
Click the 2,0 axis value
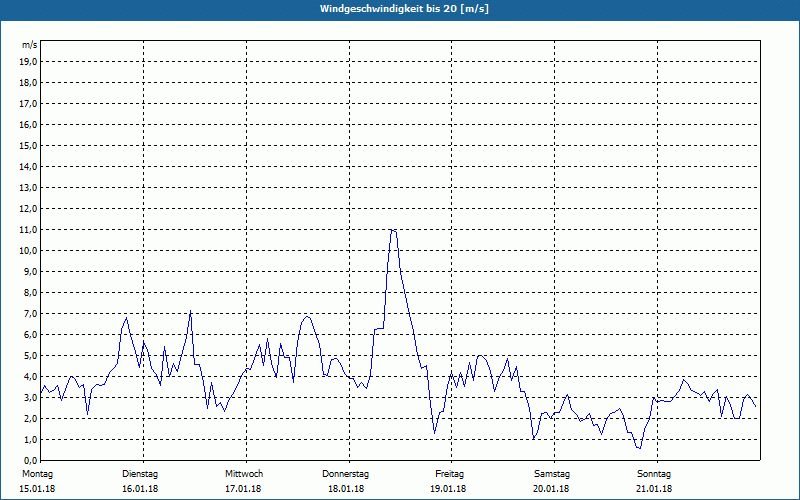pos(31,418)
